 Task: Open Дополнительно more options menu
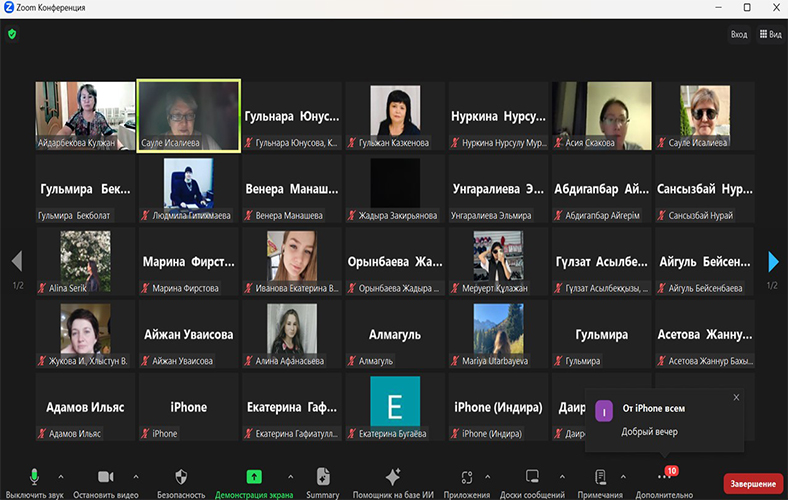[663, 479]
